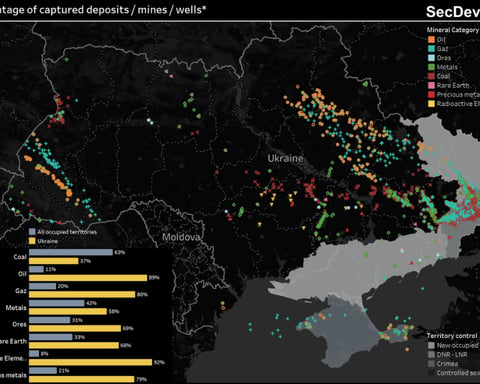Click the precious metals 21% occupied bar
The image size is (480, 384).
[43, 371]
